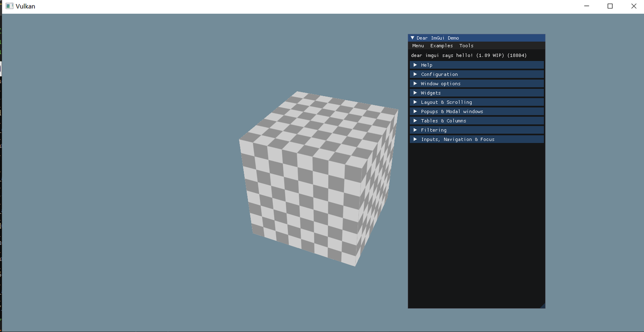Viewport: 644px width, 332px height.
Task: Expand Layout & Scrolling
Action: (477, 102)
